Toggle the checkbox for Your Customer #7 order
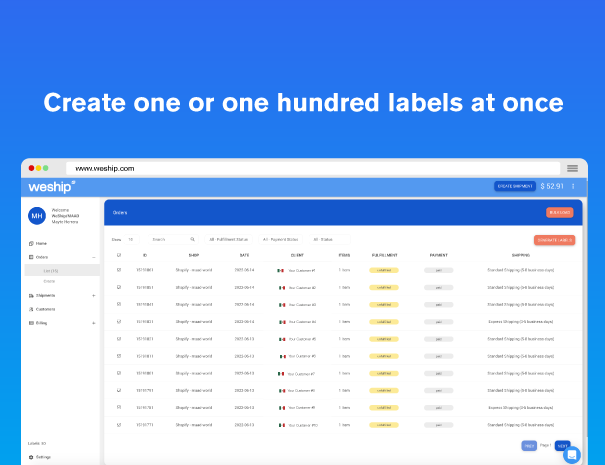This screenshot has width=605, height=465. (119, 373)
